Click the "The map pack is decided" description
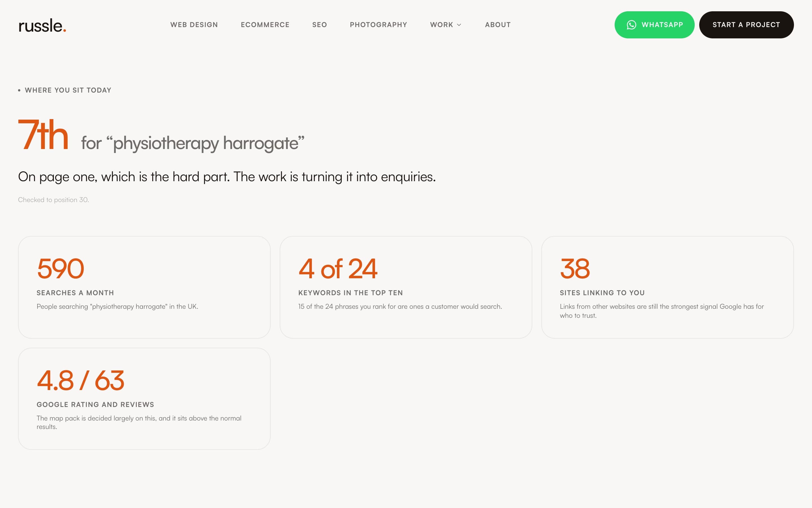This screenshot has width=812, height=508. coord(139,422)
